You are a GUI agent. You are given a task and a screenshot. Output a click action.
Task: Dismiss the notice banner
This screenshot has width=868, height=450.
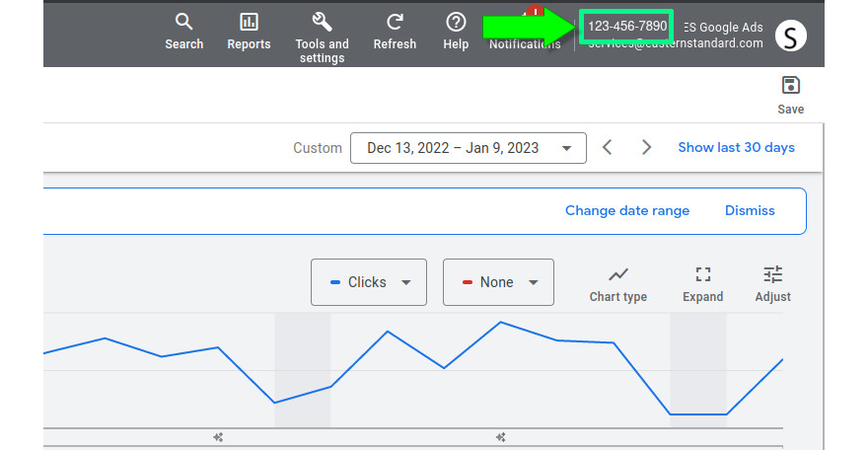point(750,210)
